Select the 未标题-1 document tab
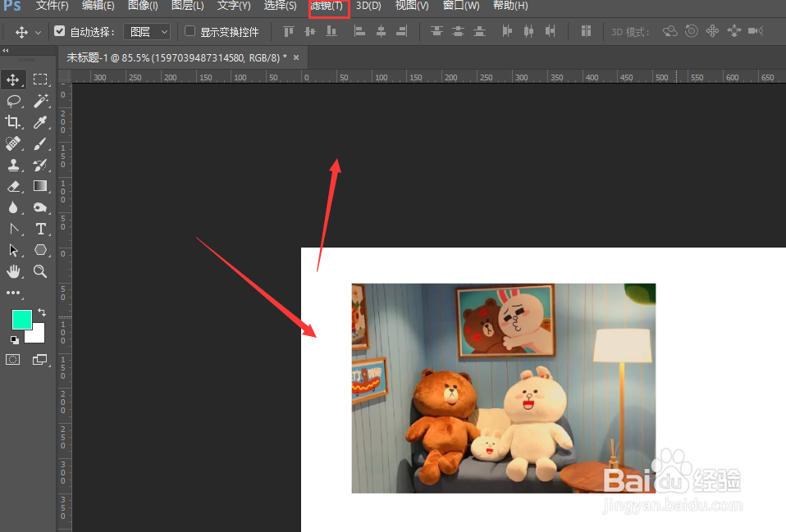This screenshot has width=786, height=532. pos(176,57)
